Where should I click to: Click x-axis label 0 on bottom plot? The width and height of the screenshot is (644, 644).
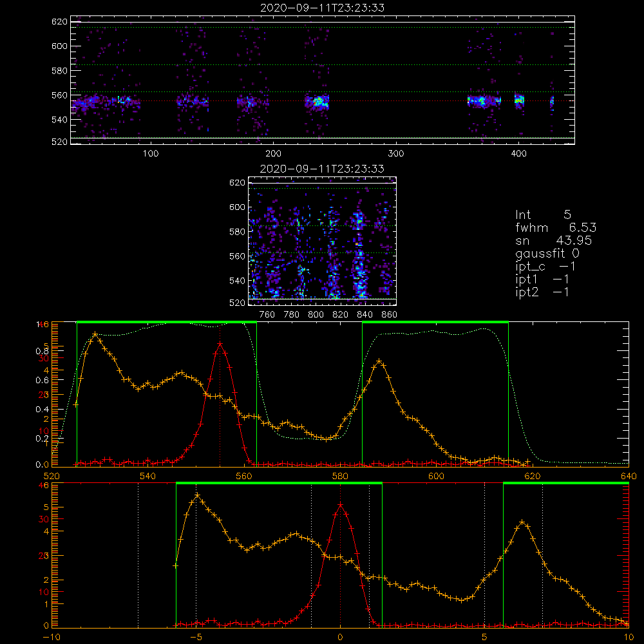coord(340,638)
